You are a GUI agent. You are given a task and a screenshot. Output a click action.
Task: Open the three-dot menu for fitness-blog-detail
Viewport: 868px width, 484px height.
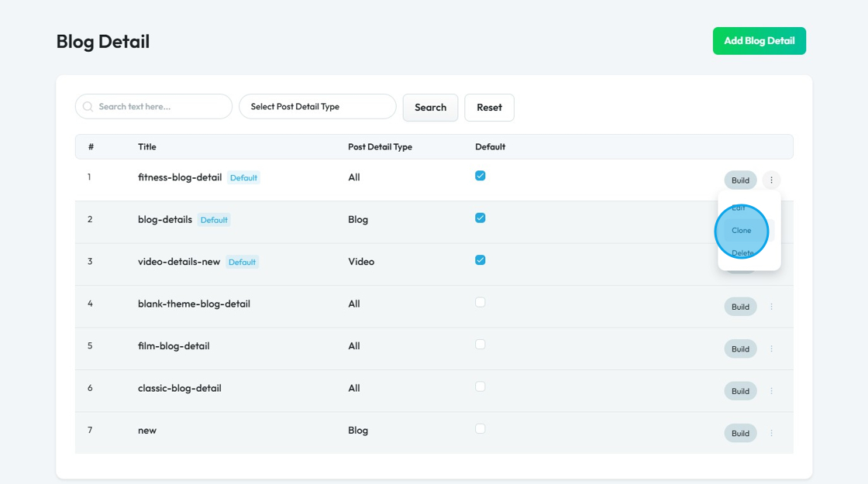tap(771, 180)
